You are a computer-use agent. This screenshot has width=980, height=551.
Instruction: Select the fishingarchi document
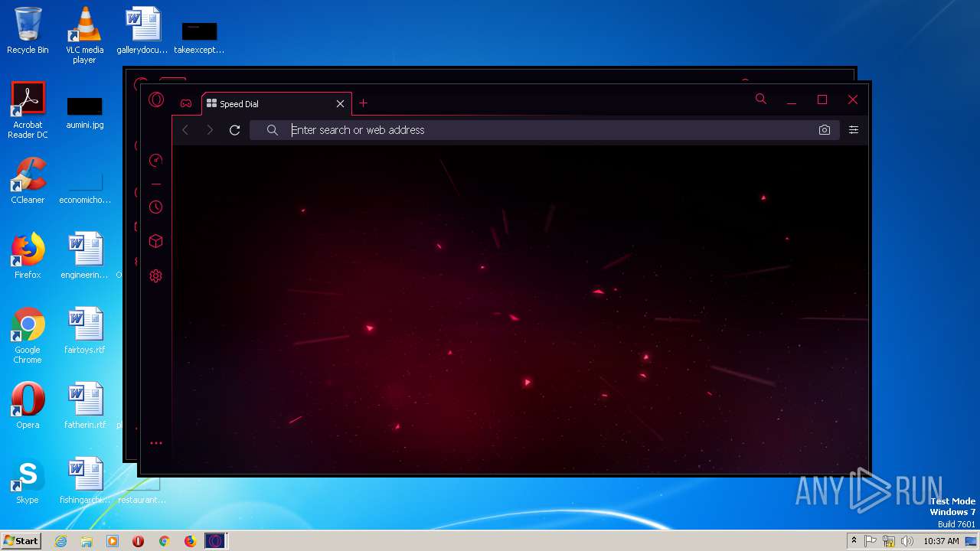[x=84, y=481]
